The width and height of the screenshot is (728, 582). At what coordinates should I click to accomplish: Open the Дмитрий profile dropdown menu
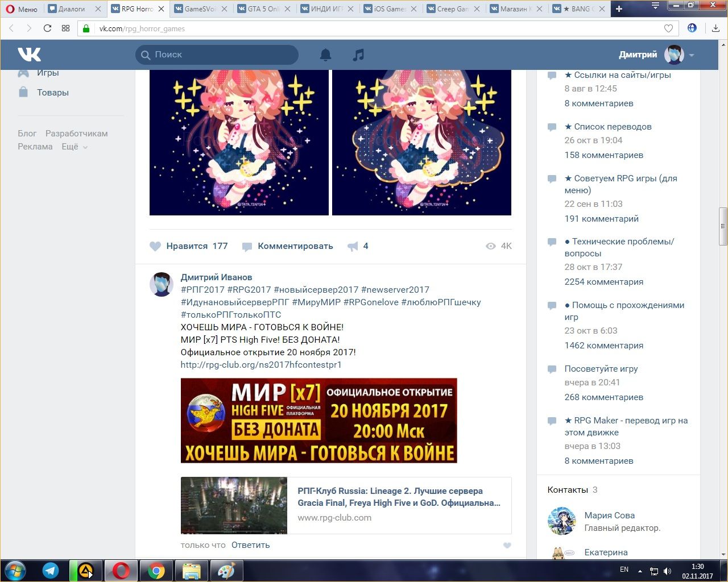691,55
